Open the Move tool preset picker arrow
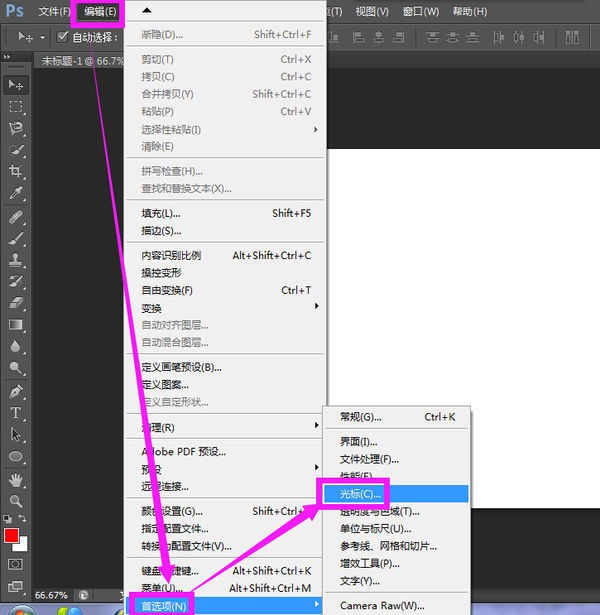Screen dimensions: 600x615 42,37
